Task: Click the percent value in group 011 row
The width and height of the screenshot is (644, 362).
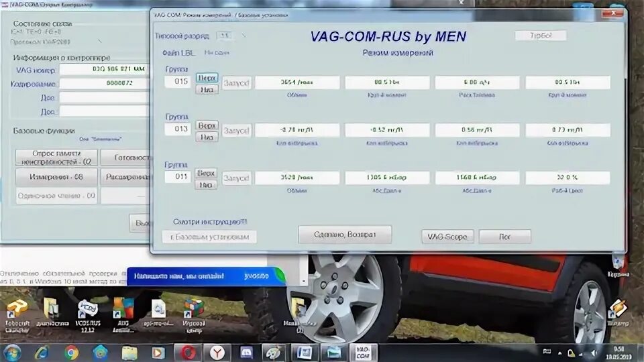Action: 568,178
